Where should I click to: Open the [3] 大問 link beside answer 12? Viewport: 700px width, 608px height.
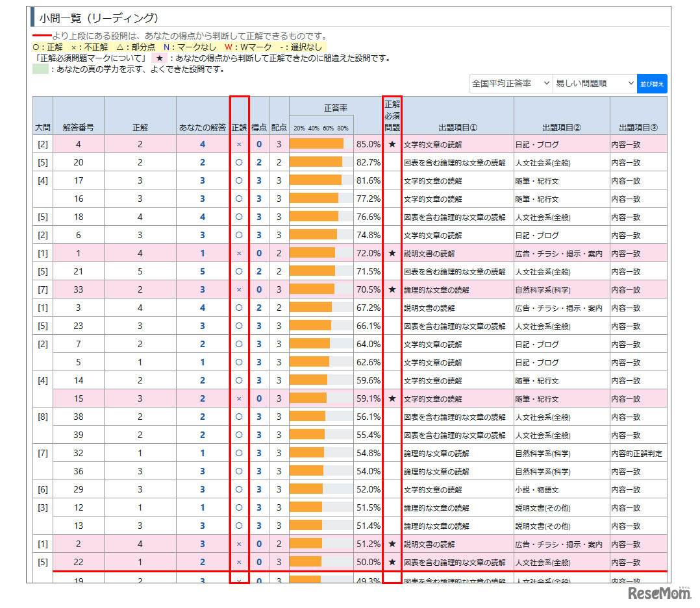pyautogui.click(x=42, y=507)
